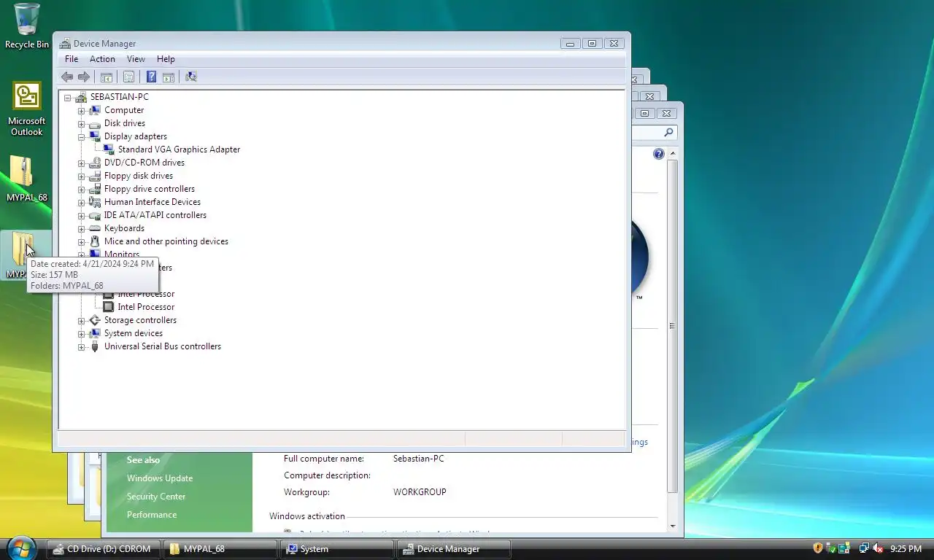The image size is (934, 560).
Task: Click the Mice and other pointing devices icon
Action: [95, 241]
